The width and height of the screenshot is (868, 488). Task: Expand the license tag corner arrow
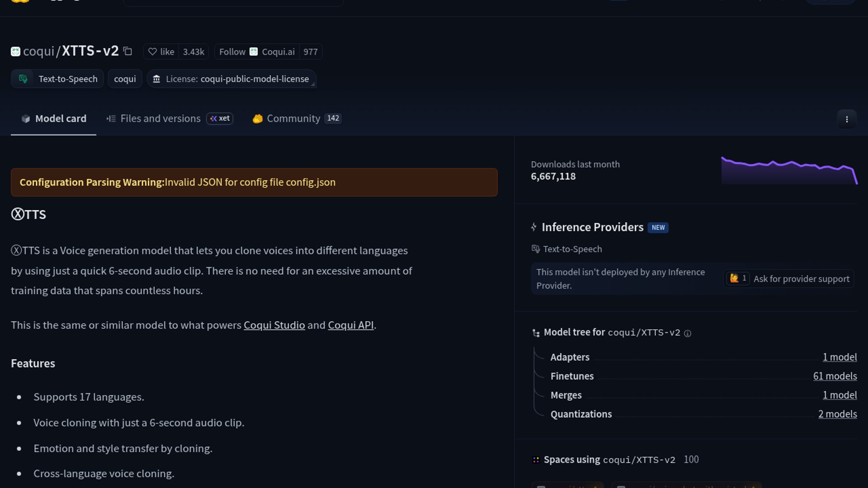click(312, 84)
